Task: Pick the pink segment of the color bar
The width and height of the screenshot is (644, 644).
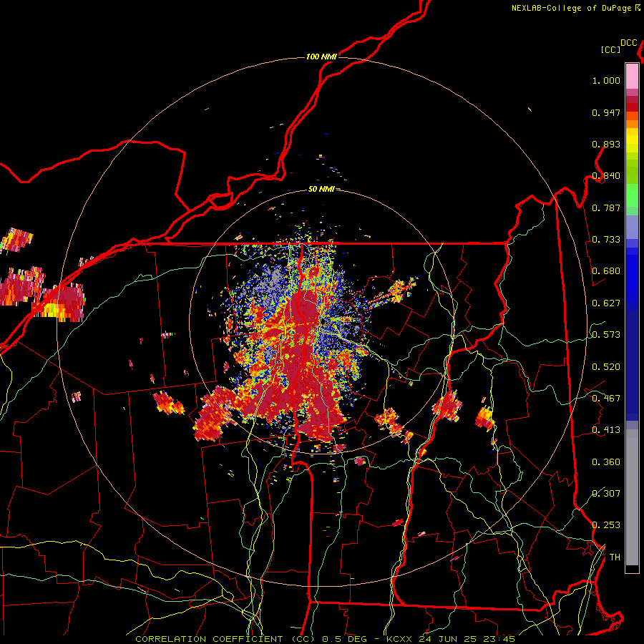Action: [x=632, y=76]
